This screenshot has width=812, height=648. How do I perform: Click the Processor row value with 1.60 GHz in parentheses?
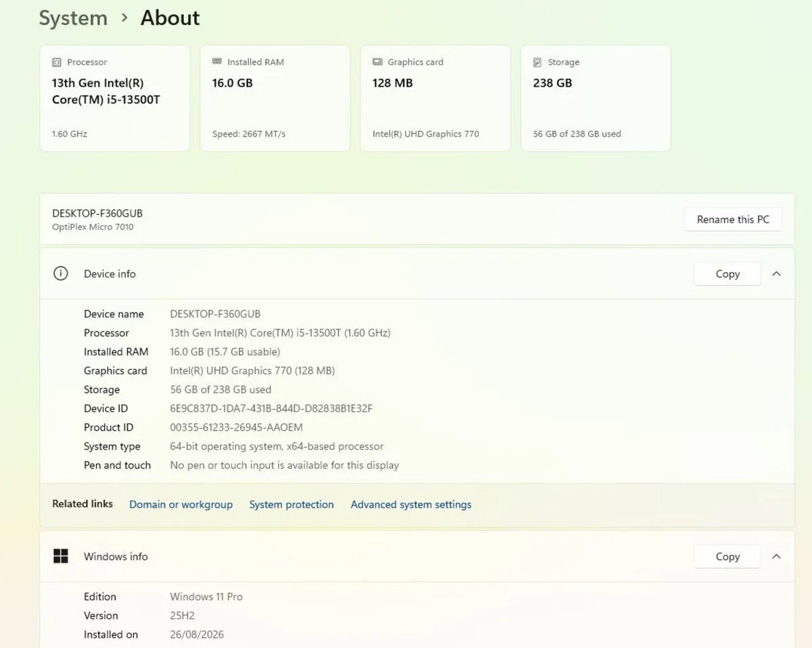280,333
